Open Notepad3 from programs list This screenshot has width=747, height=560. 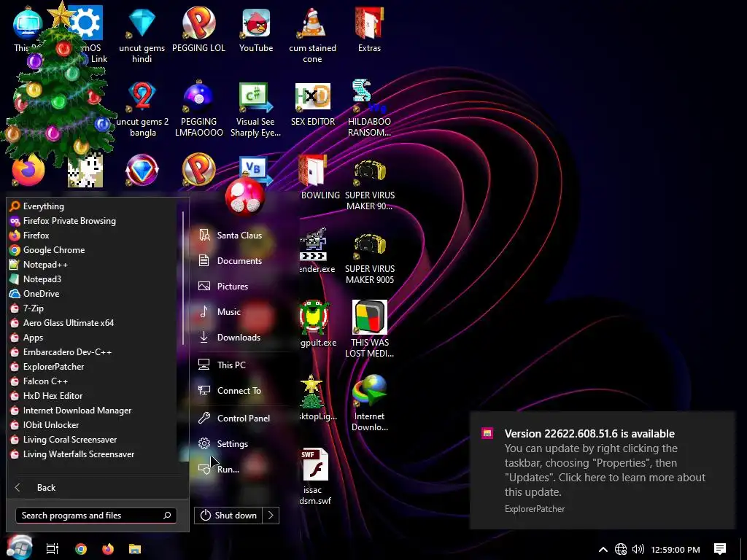pos(93,279)
